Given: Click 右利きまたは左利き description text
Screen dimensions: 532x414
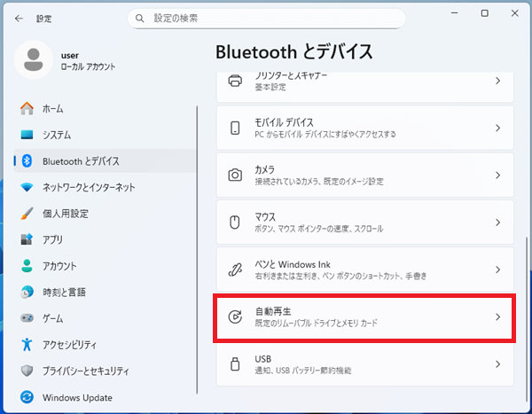Looking at the screenshot, I should click(340, 276).
